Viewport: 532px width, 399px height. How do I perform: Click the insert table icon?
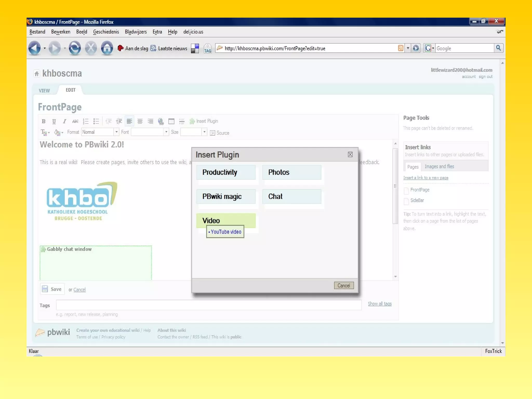tap(171, 121)
